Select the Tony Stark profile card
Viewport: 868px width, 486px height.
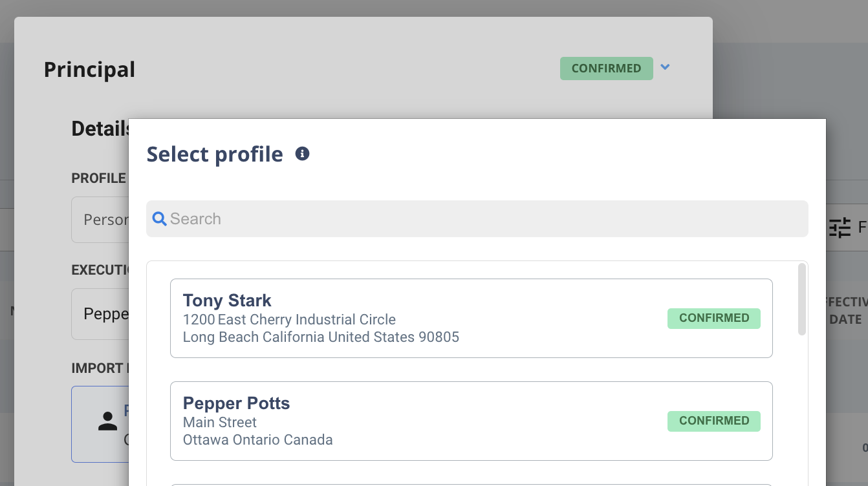472,318
